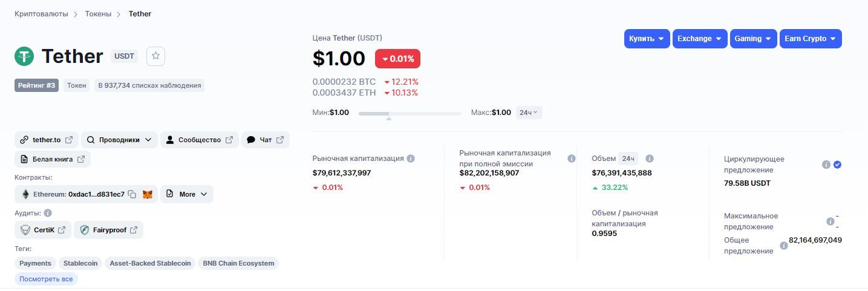Open the CertiK audit link
This screenshot has width=868, height=291.
pyautogui.click(x=44, y=230)
